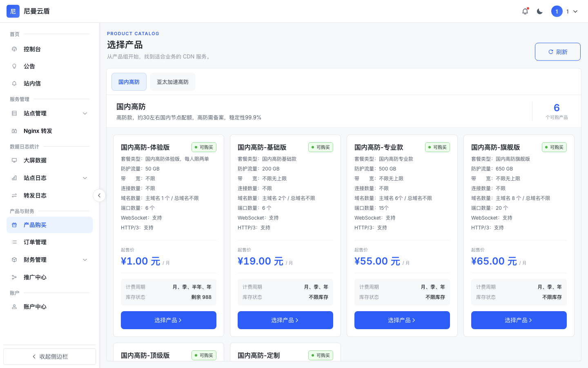
Task: Expand the 财务管理 submenu chevron
Action: (85, 260)
